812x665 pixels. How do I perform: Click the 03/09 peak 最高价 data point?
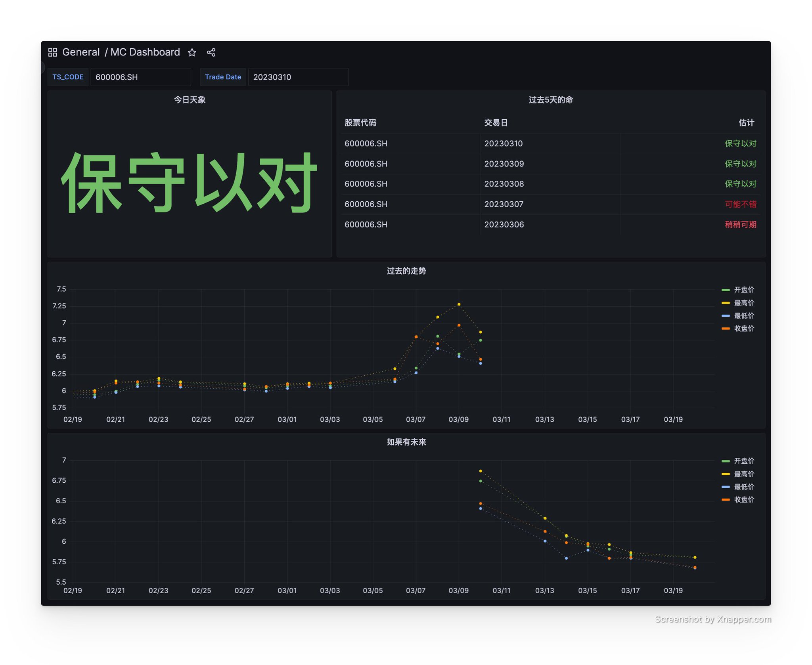point(459,304)
